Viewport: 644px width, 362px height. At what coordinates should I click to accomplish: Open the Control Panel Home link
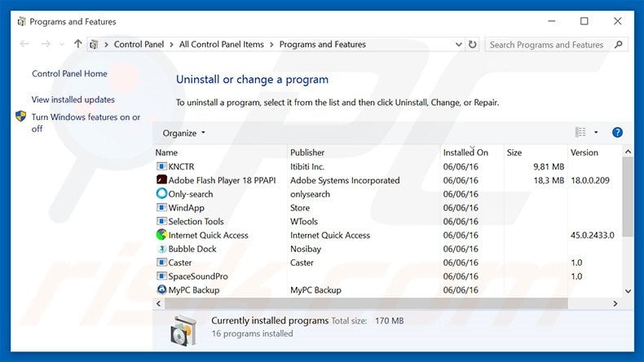69,73
